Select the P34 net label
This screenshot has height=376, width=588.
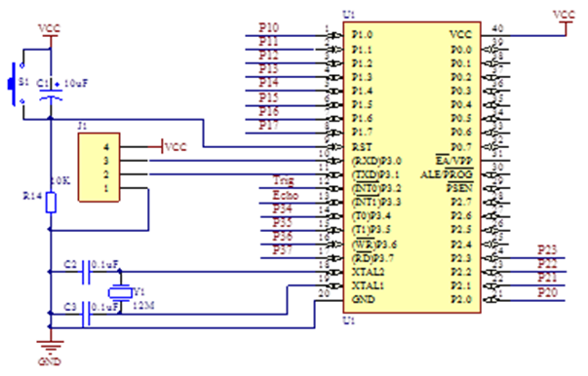tap(283, 208)
